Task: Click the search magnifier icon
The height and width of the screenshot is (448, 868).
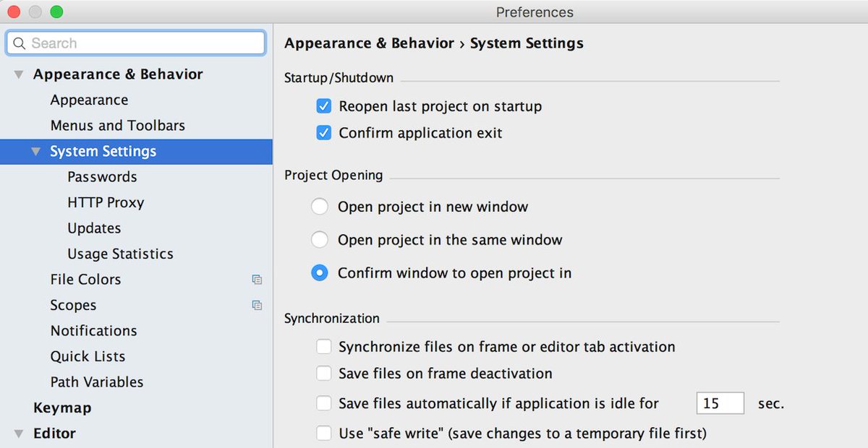Action: [20, 43]
